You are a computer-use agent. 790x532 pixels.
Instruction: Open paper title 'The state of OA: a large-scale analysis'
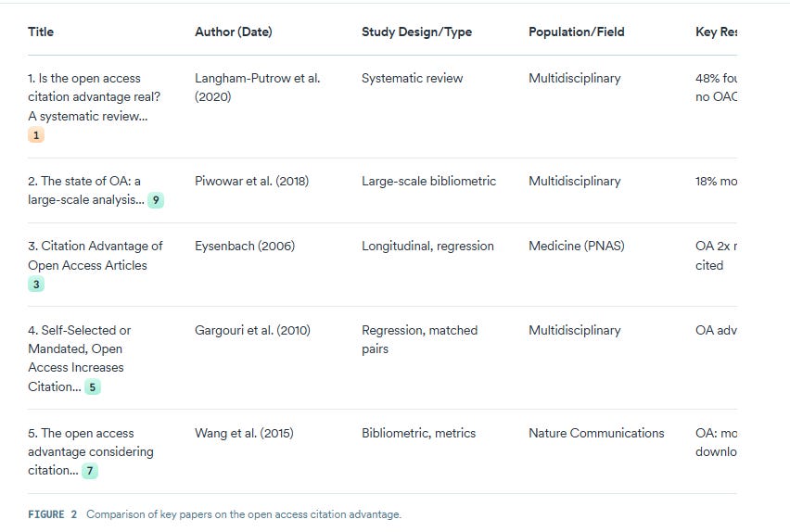click(86, 190)
